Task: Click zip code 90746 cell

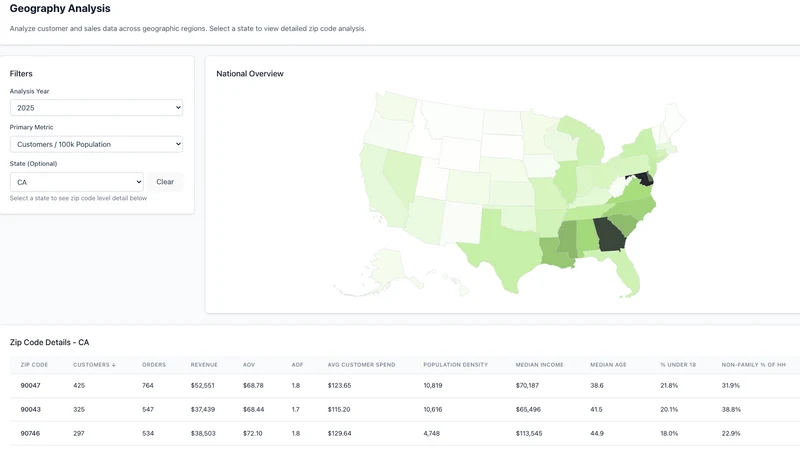Action: 30,434
